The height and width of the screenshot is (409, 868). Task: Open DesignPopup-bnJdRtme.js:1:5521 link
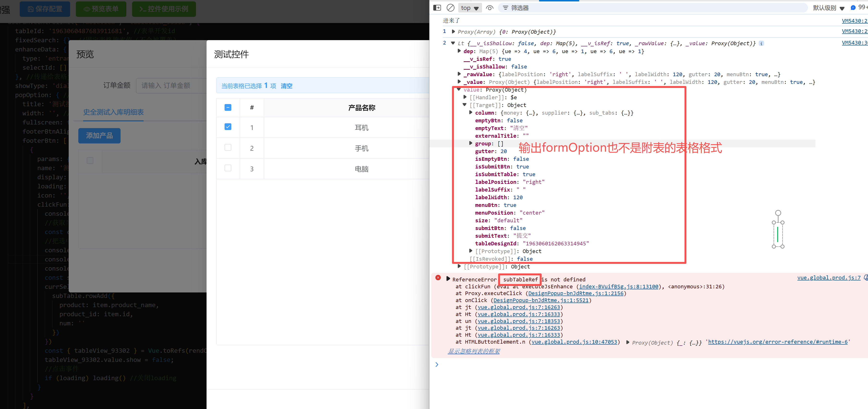coord(541,300)
